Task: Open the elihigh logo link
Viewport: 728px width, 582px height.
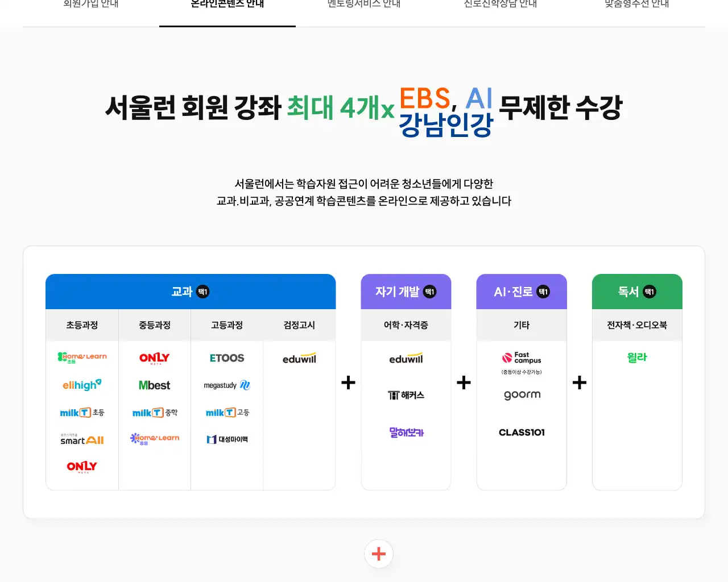Action: 82,385
